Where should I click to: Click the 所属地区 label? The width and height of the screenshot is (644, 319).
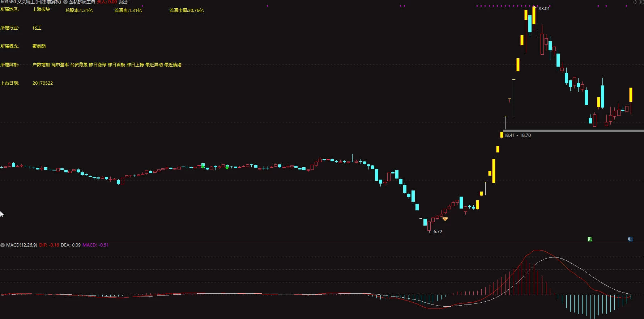[10, 9]
